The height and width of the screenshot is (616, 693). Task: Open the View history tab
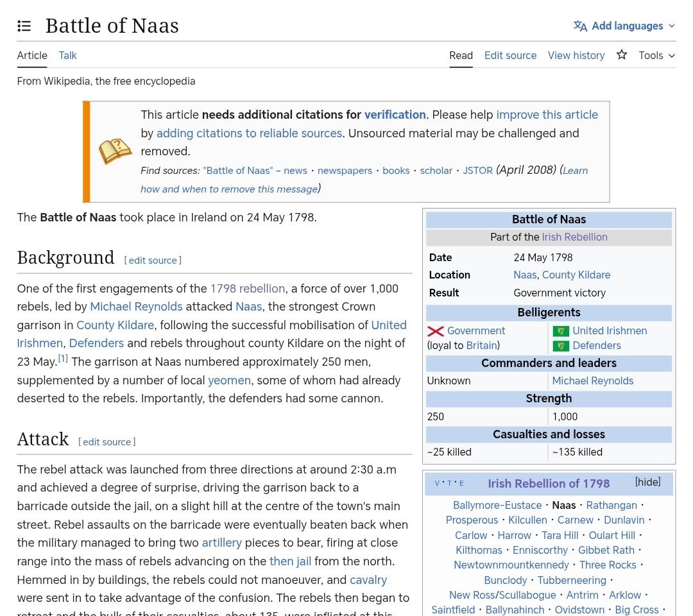click(576, 56)
